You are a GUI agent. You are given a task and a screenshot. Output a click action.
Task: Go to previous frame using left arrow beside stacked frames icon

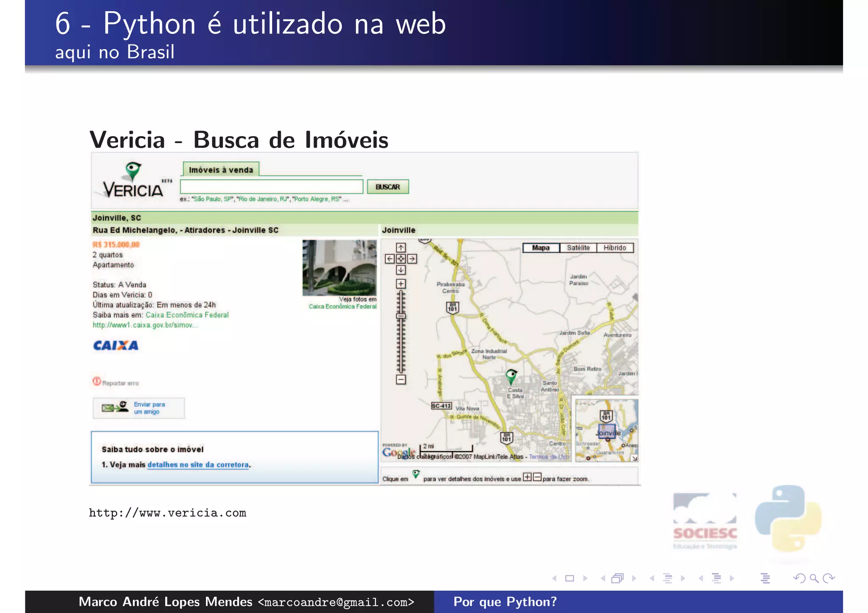coord(603,578)
